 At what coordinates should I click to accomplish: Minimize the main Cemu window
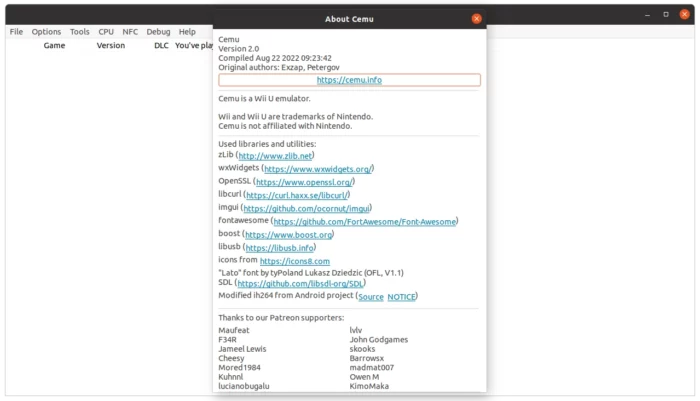pos(647,15)
